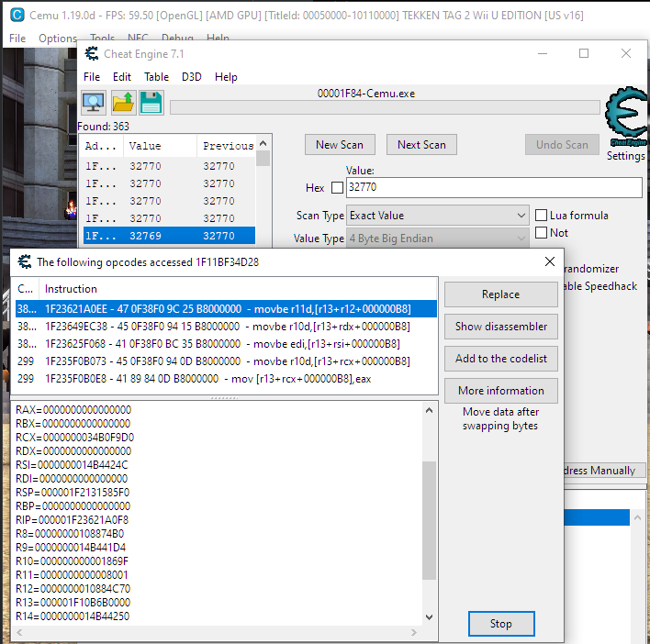Toggle the Hex checkbox
The image size is (650, 644).
tap(338, 188)
